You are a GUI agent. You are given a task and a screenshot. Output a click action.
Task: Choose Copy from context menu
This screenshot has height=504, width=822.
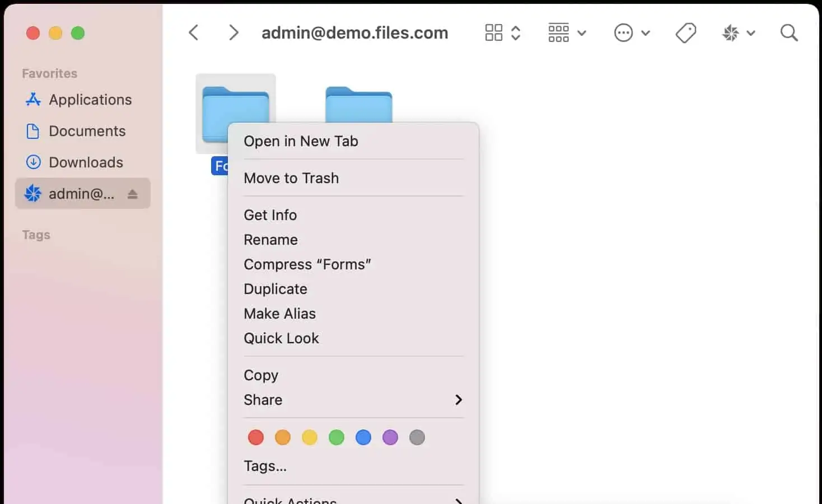point(353,375)
